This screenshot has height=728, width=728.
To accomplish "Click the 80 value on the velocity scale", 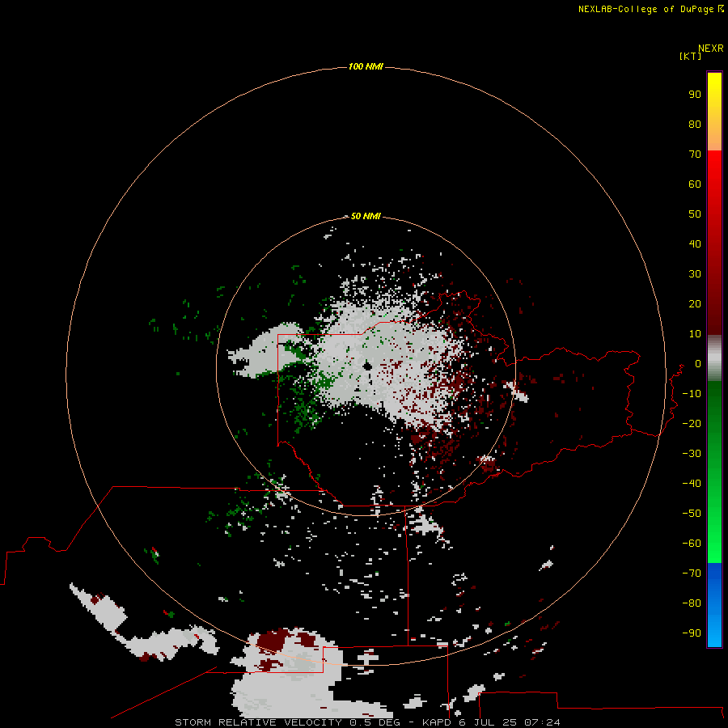I will click(695, 125).
